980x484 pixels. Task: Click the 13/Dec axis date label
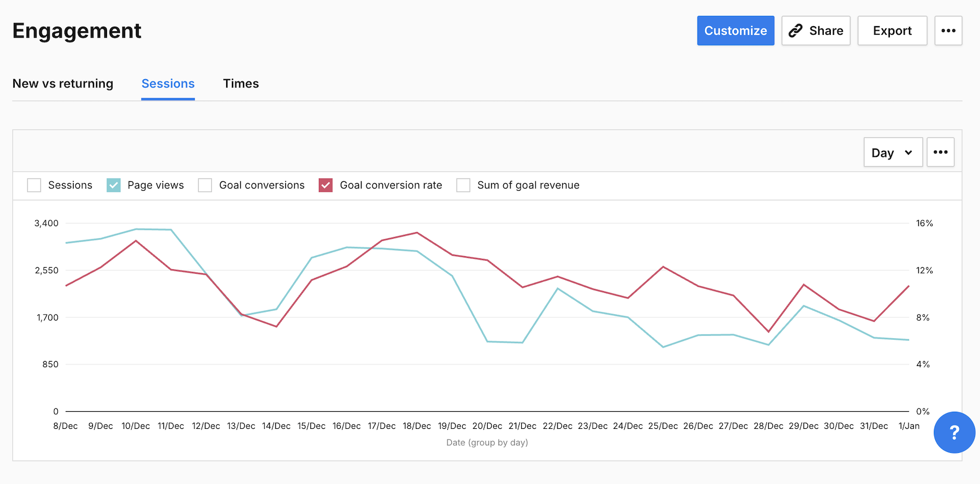coord(241,426)
